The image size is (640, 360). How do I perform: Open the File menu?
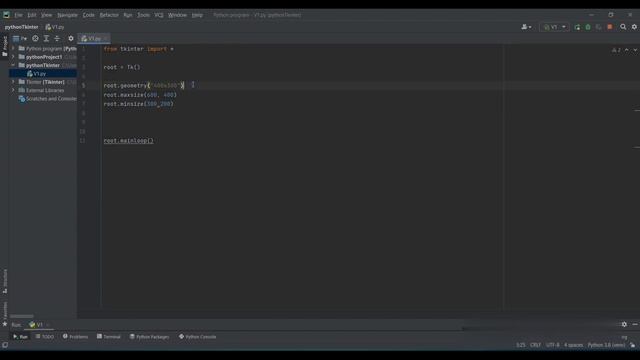coord(18,15)
